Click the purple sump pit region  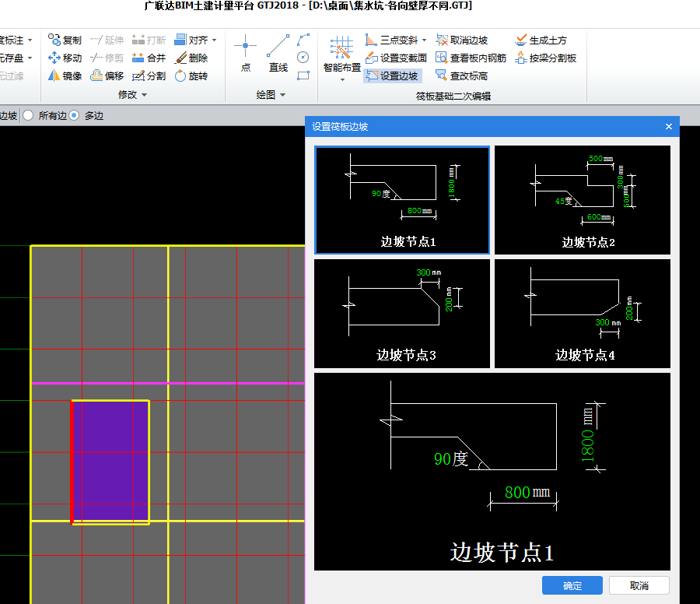click(110, 461)
